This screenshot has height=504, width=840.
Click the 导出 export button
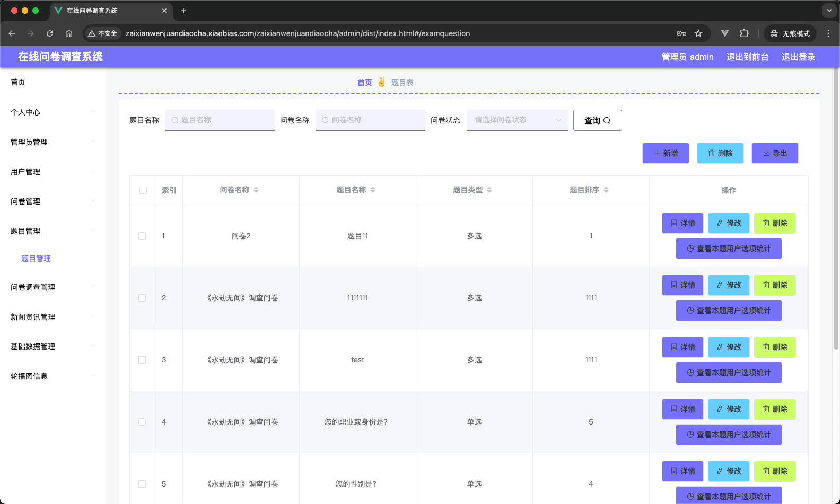[775, 153]
